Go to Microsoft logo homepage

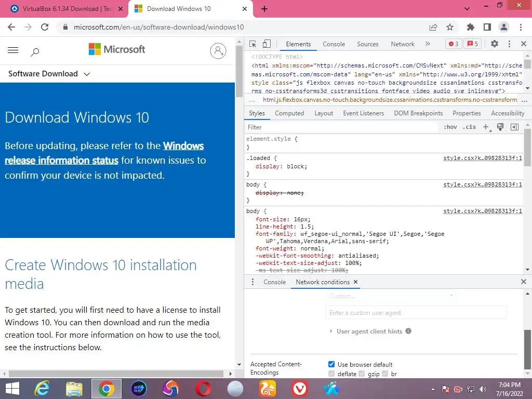pos(117,49)
